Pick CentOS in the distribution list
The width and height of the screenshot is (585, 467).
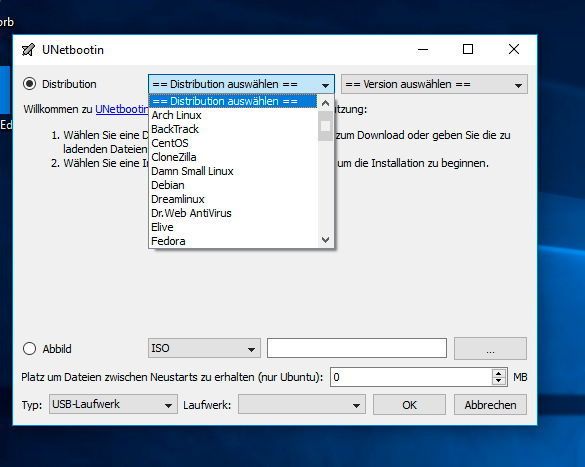(x=233, y=143)
